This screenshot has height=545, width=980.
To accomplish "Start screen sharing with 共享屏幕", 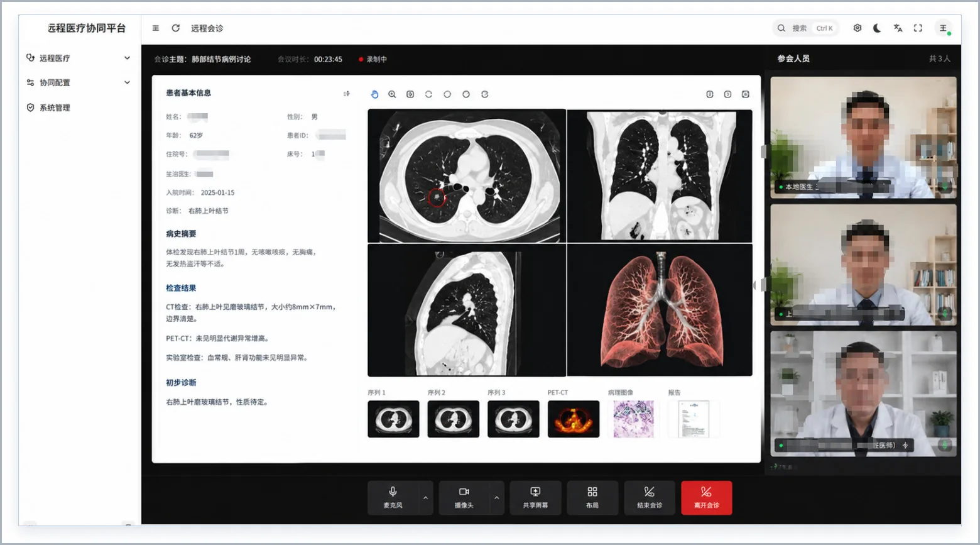I will 535,498.
